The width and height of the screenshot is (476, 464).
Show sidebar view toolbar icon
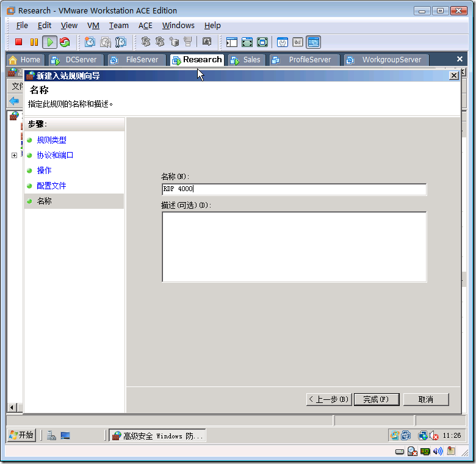tap(232, 42)
